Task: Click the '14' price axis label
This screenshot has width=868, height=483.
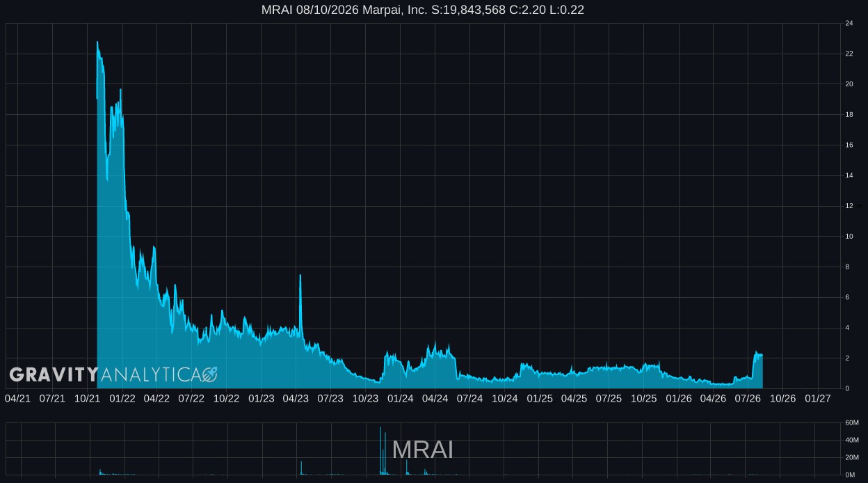Action: coord(849,175)
